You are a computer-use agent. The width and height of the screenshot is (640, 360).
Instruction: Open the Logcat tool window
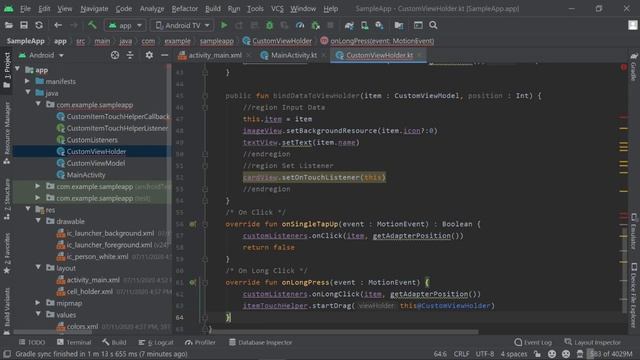156,342
